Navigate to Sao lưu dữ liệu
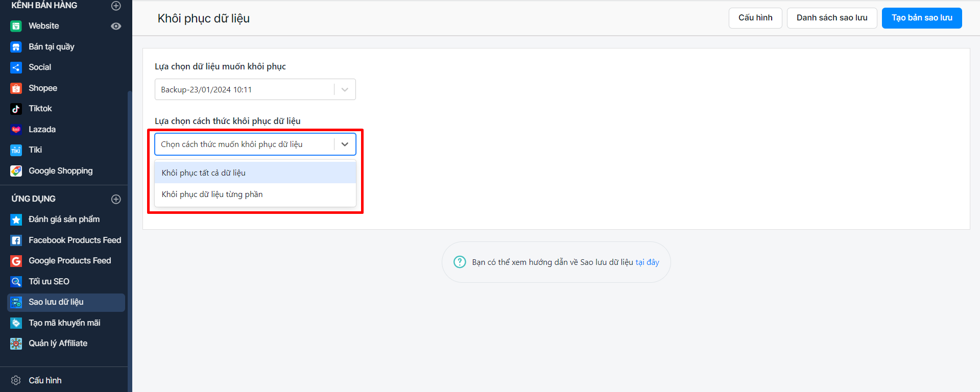The height and width of the screenshot is (392, 980). [x=66, y=302]
